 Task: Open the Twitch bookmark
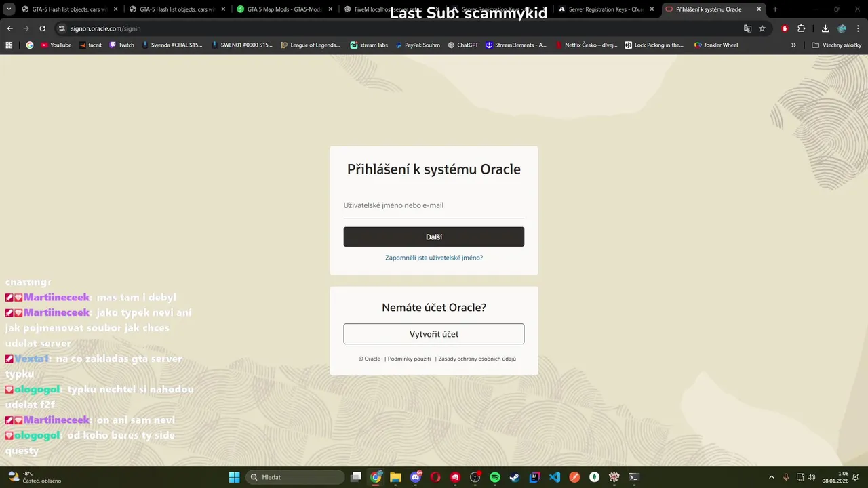coord(121,45)
